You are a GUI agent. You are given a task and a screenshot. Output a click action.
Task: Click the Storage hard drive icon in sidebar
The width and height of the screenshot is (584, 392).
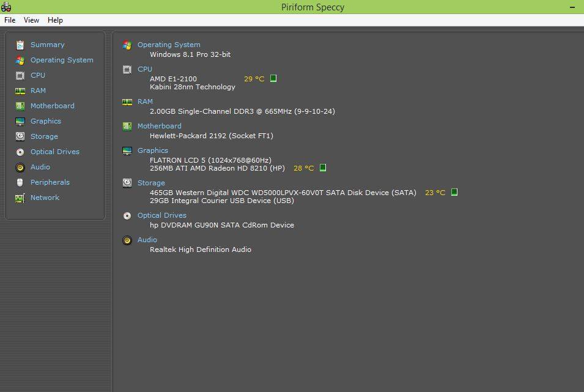(x=20, y=137)
